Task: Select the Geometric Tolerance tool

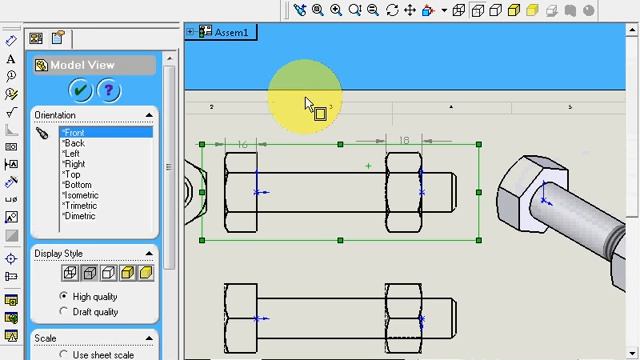Action: [11, 147]
